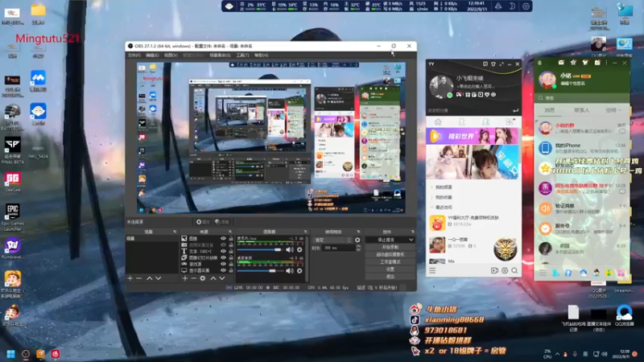Click the QQ search input field
Image resolution: width=644 pixels, height=362 pixels.
581,98
